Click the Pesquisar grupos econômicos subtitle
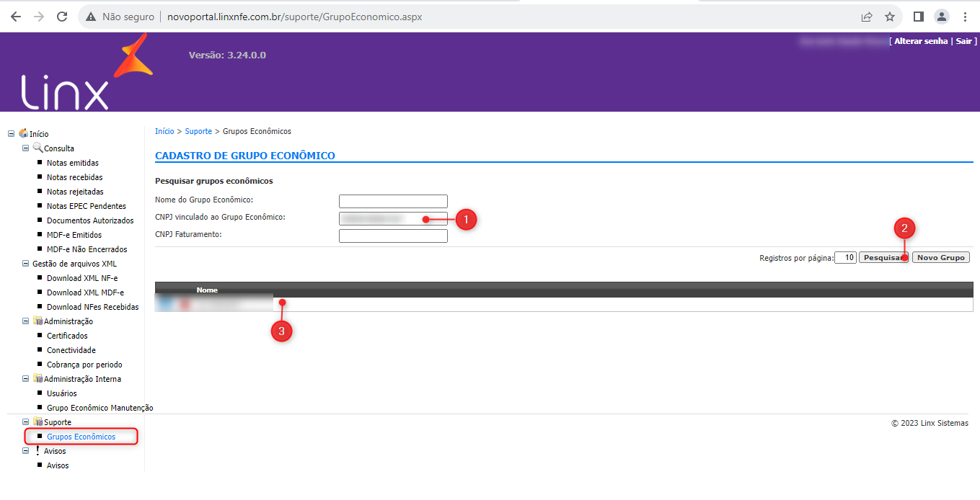The height and width of the screenshot is (500, 980). tap(214, 181)
